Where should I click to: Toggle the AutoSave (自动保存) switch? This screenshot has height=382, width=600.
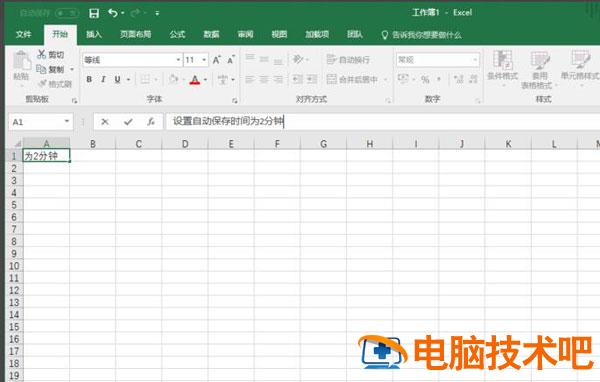(x=67, y=13)
